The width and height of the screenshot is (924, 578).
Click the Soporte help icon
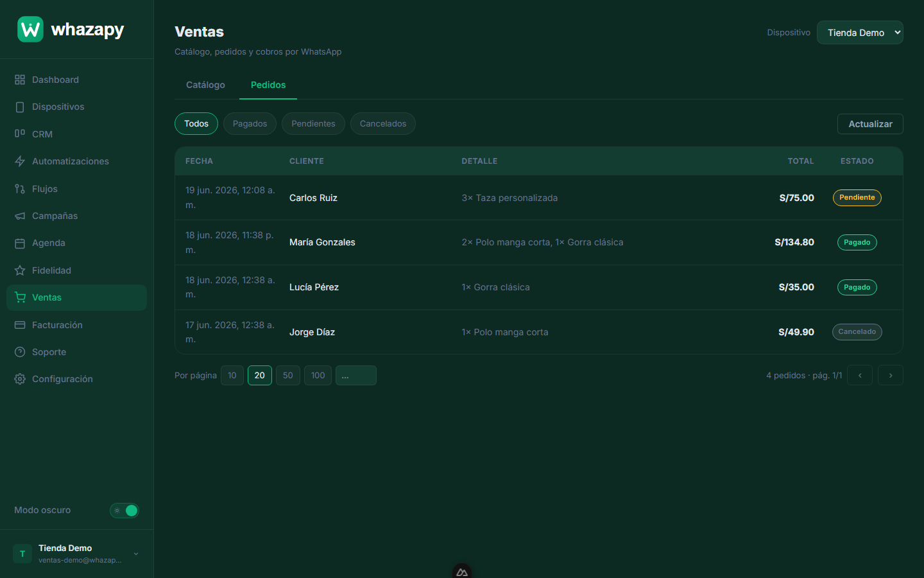point(20,352)
